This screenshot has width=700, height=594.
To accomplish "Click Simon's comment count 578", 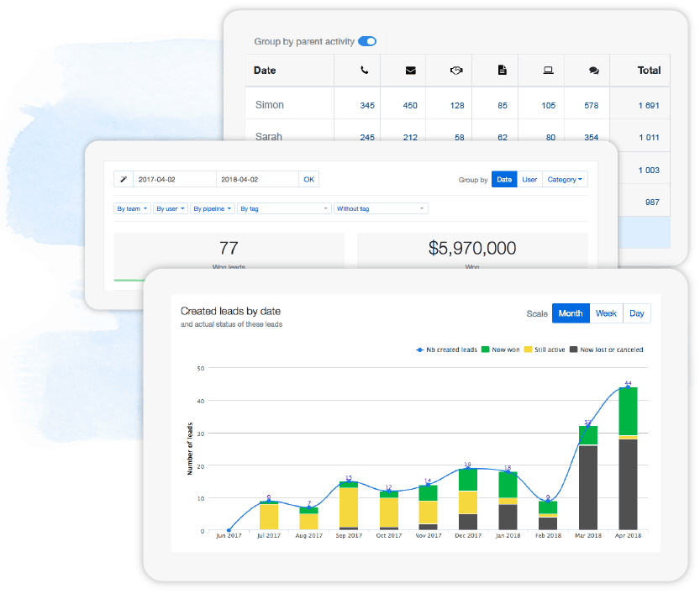I will tap(591, 105).
